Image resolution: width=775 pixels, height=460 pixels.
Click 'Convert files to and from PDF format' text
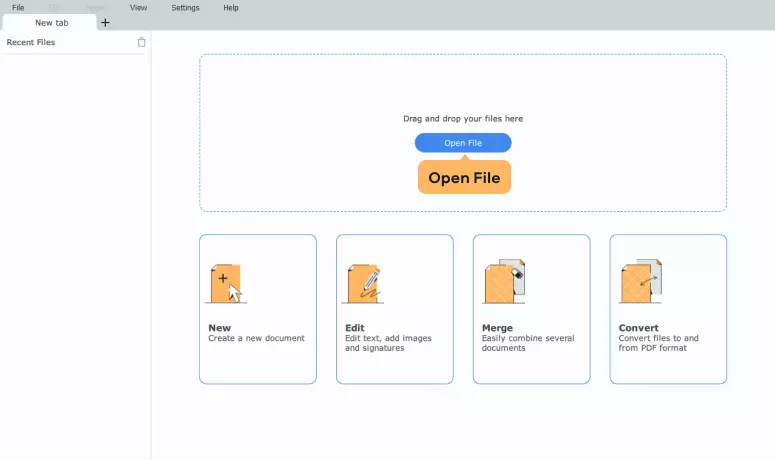pos(658,343)
